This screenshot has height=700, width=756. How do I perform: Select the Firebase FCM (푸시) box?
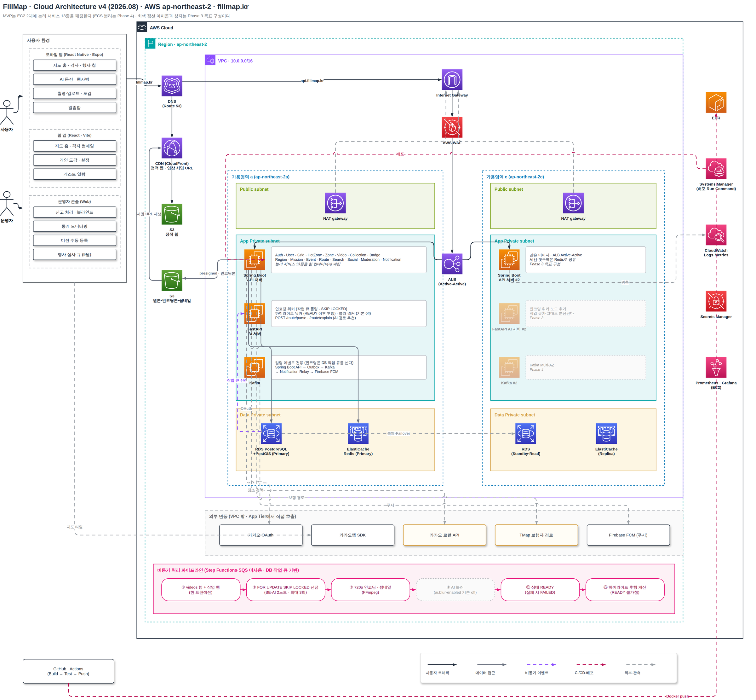pyautogui.click(x=628, y=535)
